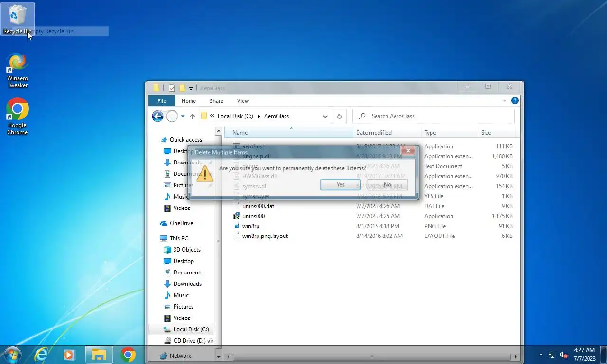Open address bar history dropdown
This screenshot has width=607, height=364.
325,116
